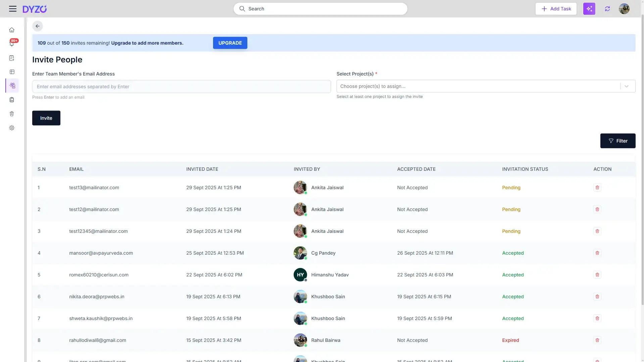Viewport: 644px width, 362px height.
Task: Open notifications bell with 99+ badge
Action: [x=12, y=44]
